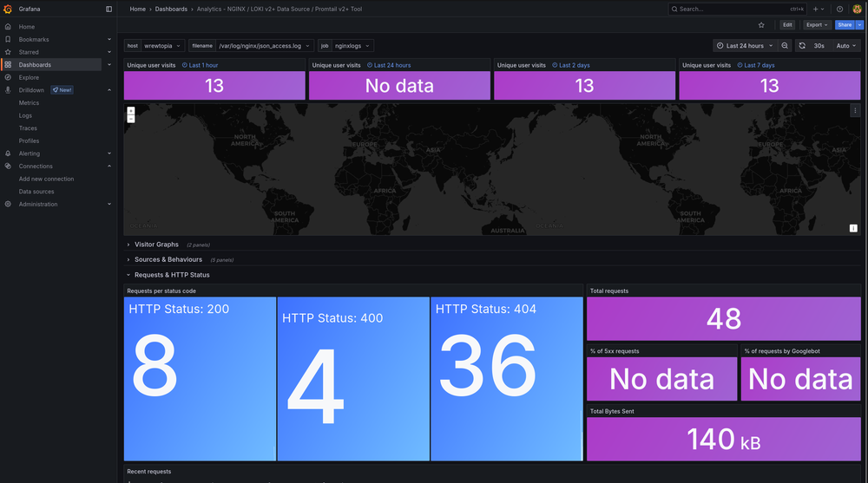Click the Edit dashboard button

pos(787,25)
